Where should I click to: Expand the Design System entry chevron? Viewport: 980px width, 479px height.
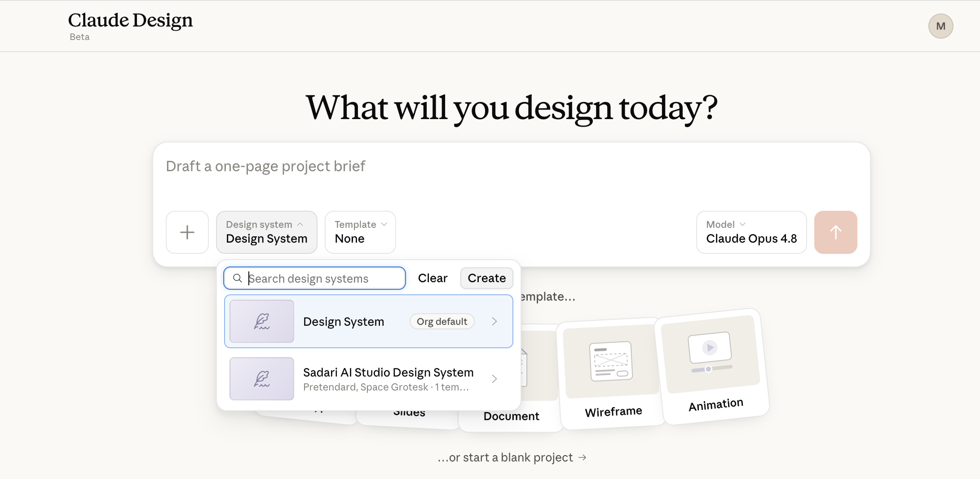[494, 321]
